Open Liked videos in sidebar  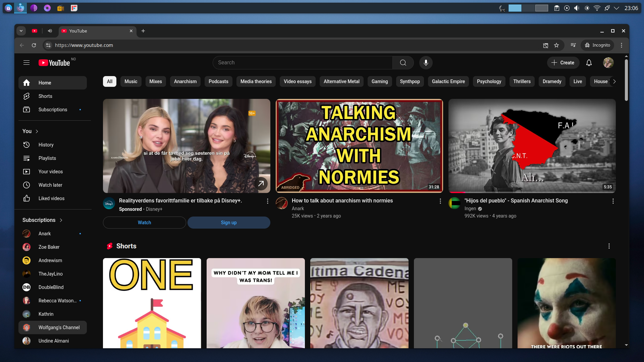click(x=53, y=198)
